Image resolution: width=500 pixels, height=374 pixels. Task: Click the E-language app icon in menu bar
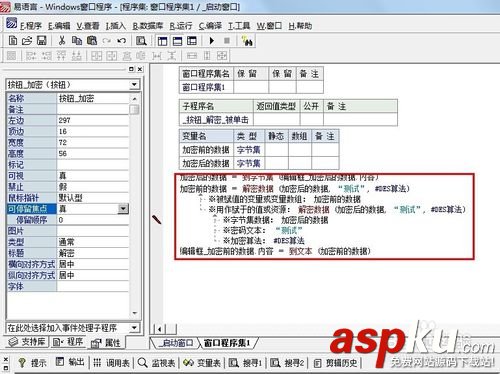[11, 23]
